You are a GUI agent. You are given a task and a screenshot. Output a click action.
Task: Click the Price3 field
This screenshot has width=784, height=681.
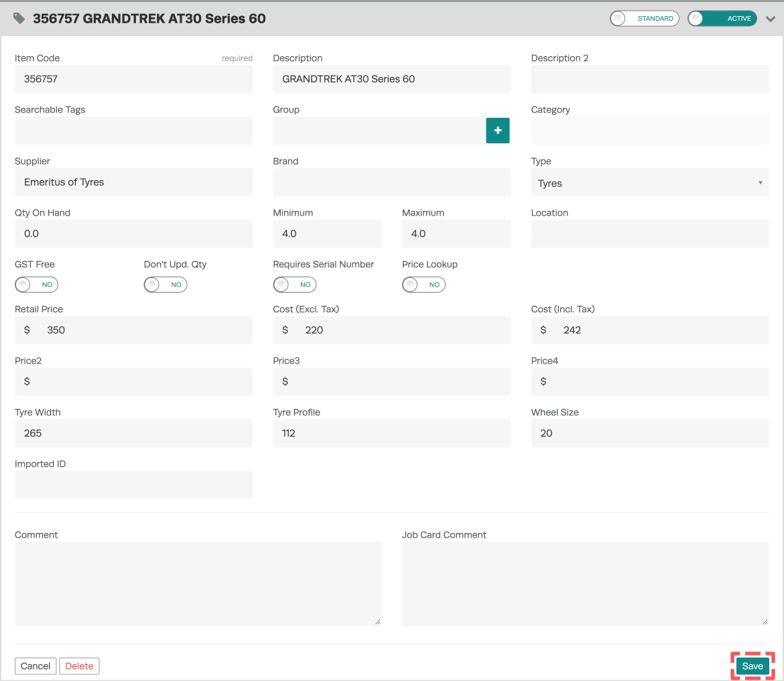tap(391, 382)
